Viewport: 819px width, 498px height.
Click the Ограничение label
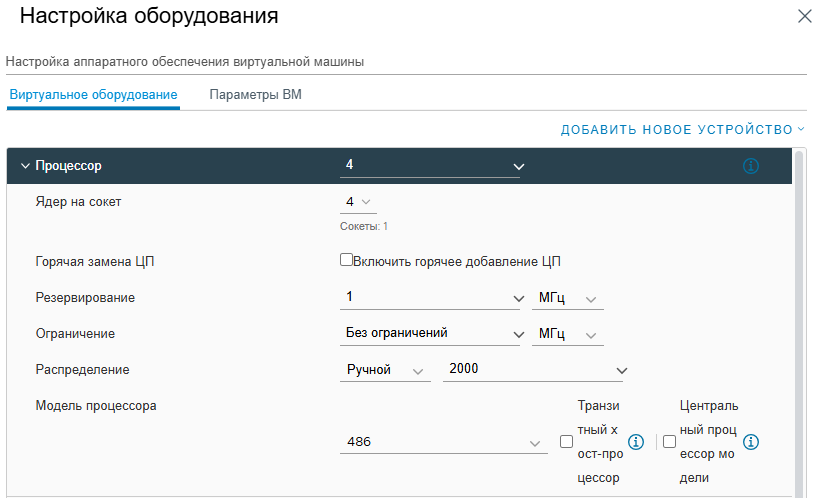tap(75, 334)
